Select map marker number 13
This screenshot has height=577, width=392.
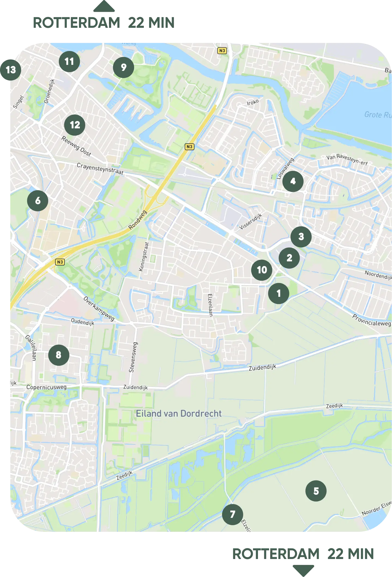coord(11,70)
